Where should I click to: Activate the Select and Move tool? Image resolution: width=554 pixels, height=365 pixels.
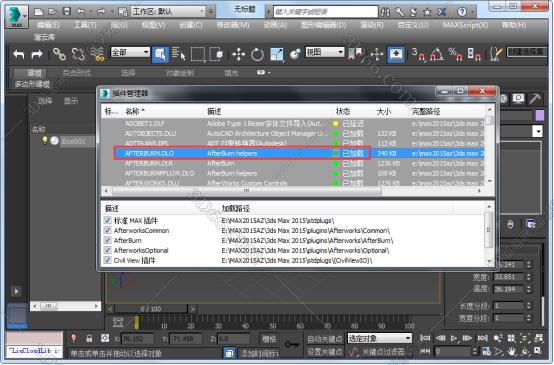(239, 54)
